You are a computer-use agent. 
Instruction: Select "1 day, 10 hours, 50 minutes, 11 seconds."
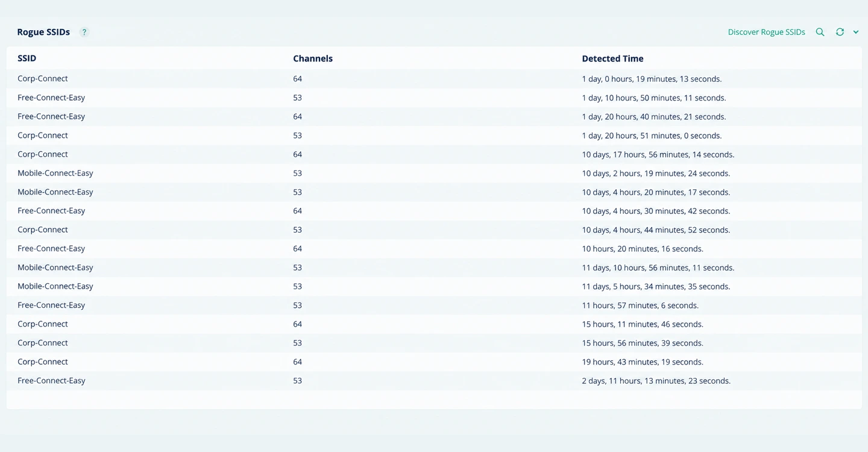click(x=654, y=98)
